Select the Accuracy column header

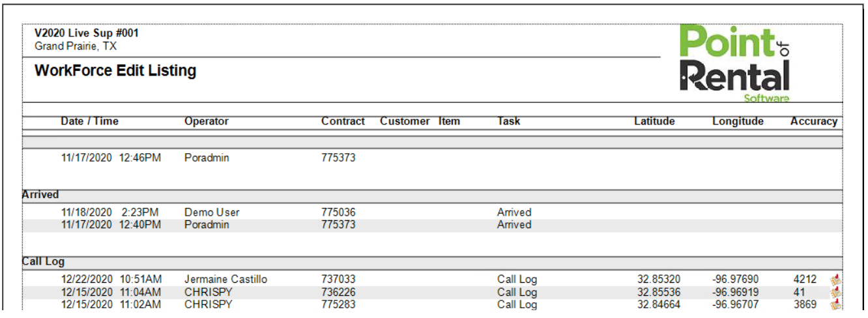click(x=813, y=121)
